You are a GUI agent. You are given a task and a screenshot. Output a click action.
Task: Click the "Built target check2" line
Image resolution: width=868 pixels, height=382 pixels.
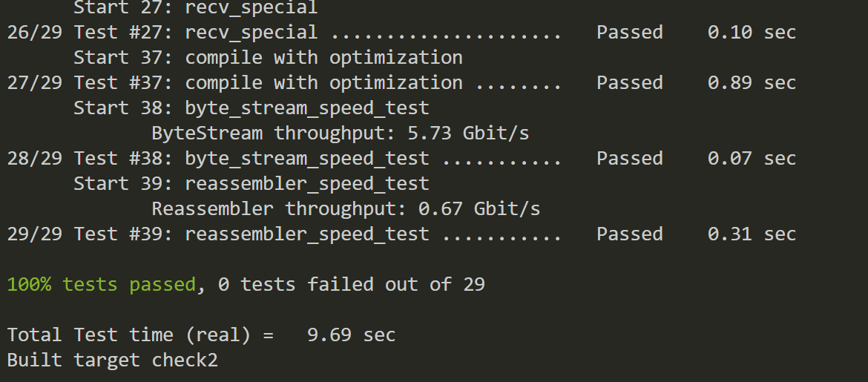point(112,360)
